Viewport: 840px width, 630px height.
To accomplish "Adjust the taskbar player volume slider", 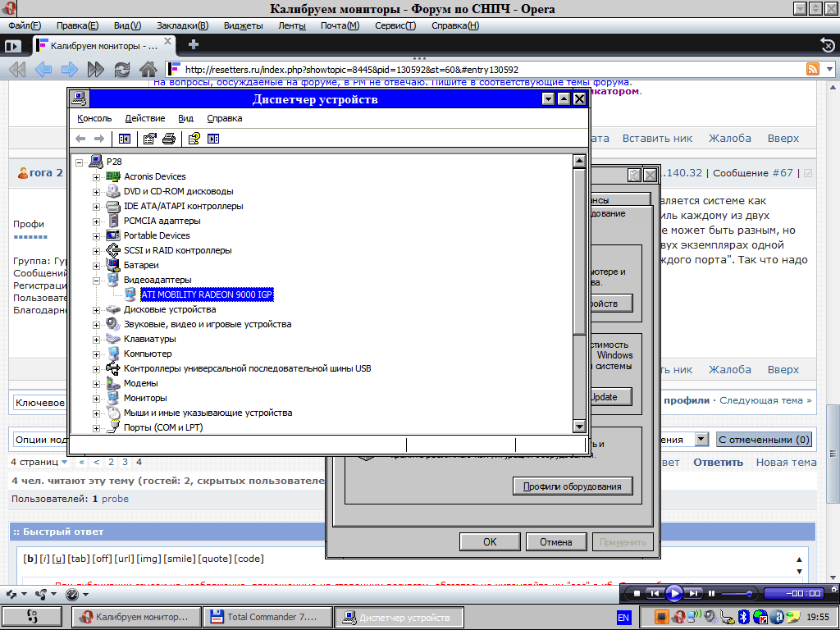I will 737,594.
